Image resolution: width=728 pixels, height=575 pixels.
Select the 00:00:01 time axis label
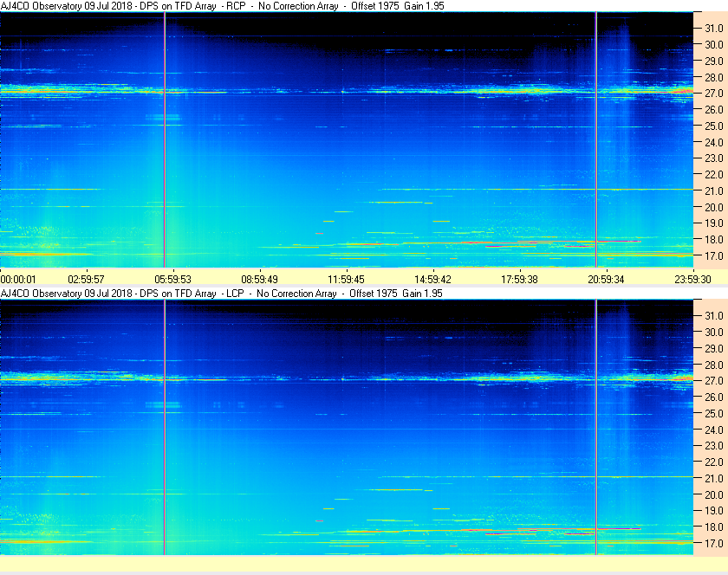coord(18,280)
